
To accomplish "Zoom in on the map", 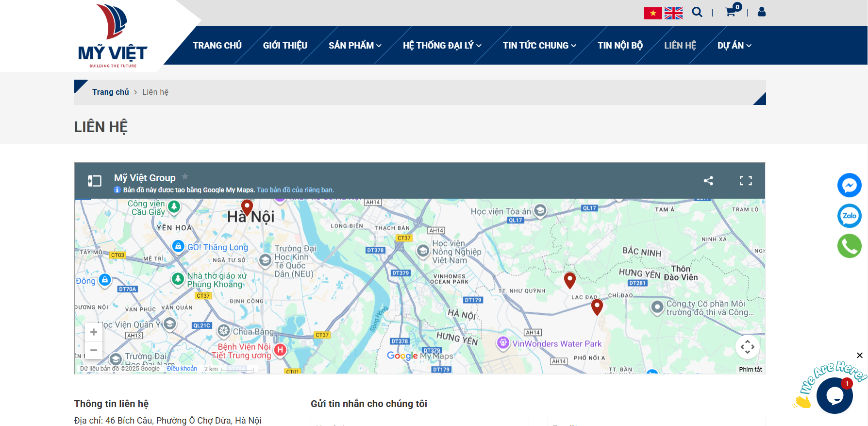I will click(x=94, y=332).
